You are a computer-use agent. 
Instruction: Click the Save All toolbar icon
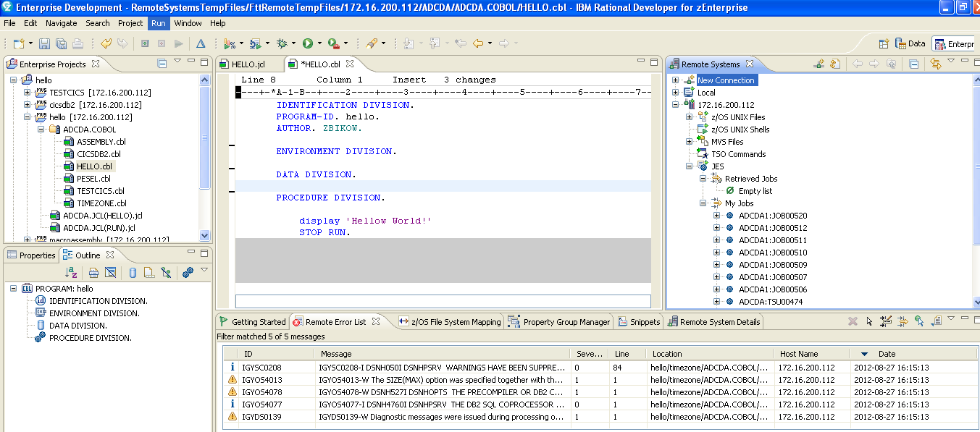pos(61,43)
